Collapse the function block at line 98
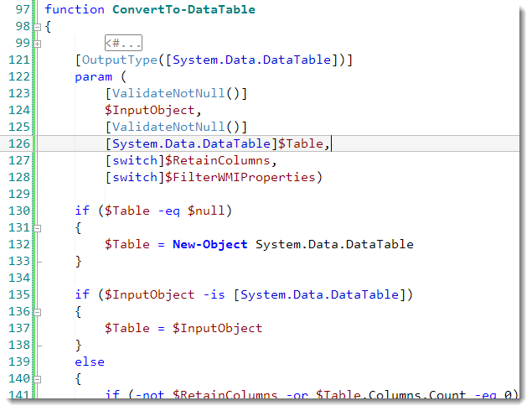This screenshot has height=411, width=532. coord(38,27)
